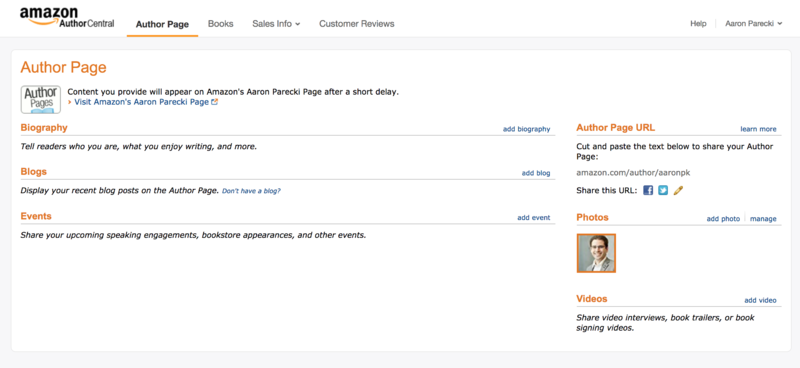The height and width of the screenshot is (368, 800).
Task: Click the add event link
Action: (x=534, y=217)
